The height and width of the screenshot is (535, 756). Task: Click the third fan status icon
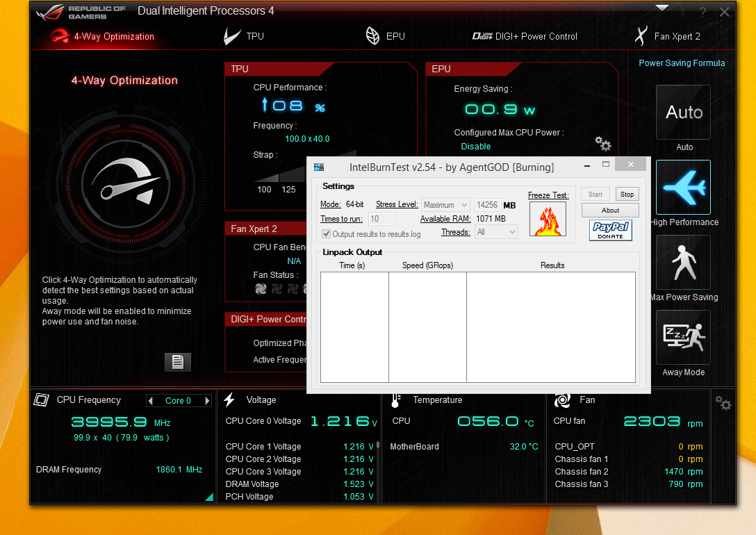(x=293, y=289)
